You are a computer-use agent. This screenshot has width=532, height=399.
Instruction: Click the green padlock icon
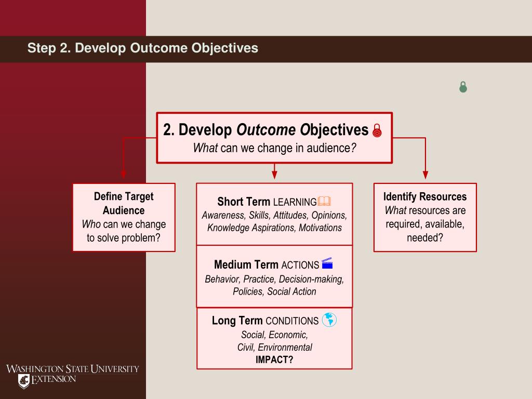click(x=463, y=87)
